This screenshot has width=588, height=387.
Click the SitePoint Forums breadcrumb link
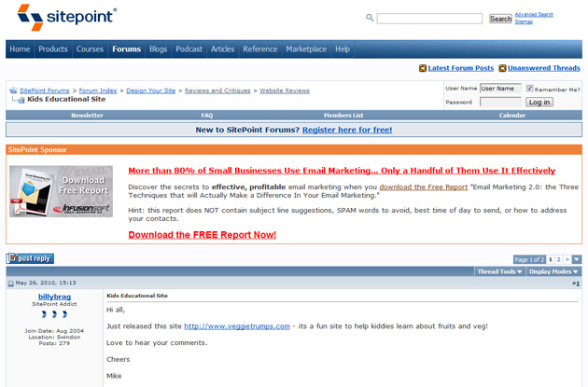tap(45, 90)
